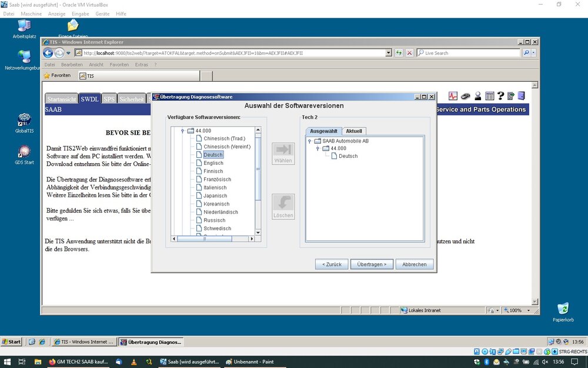Select Französisch in the software versions list
Viewport: 588px width, 368px height.
217,180
